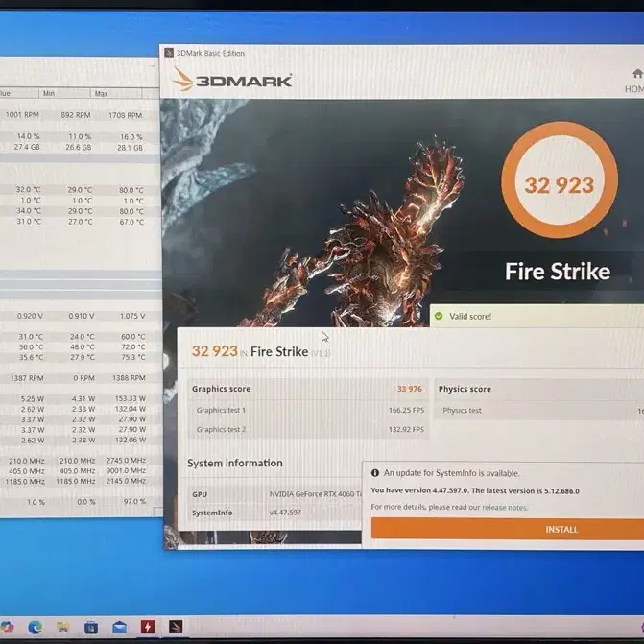Select the Graphics test 2 row
The width and height of the screenshot is (644, 644).
pos(309,429)
